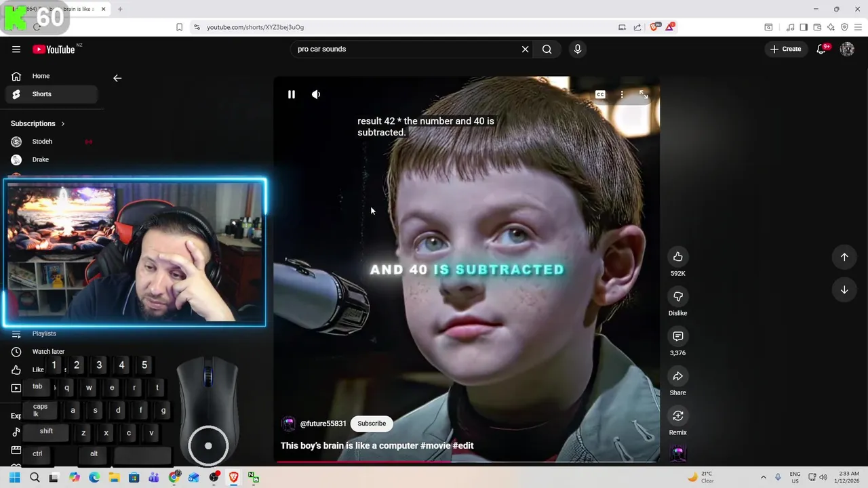868x488 pixels.
Task: Share this Short
Action: click(677, 376)
